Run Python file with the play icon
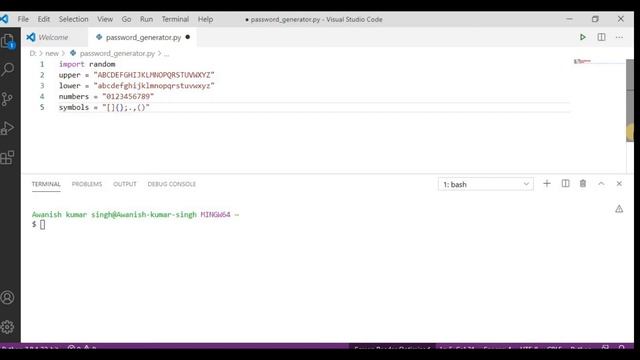Image resolution: width=640 pixels, height=360 pixels. [583, 37]
